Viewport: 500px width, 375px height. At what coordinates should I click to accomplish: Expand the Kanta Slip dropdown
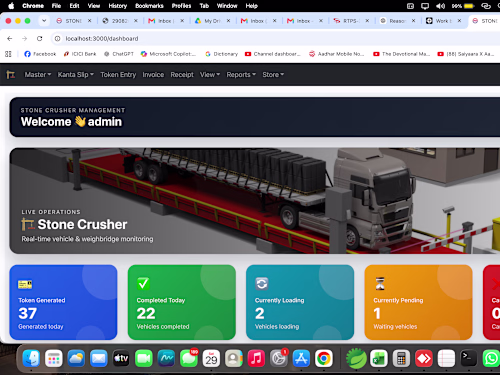(x=76, y=75)
